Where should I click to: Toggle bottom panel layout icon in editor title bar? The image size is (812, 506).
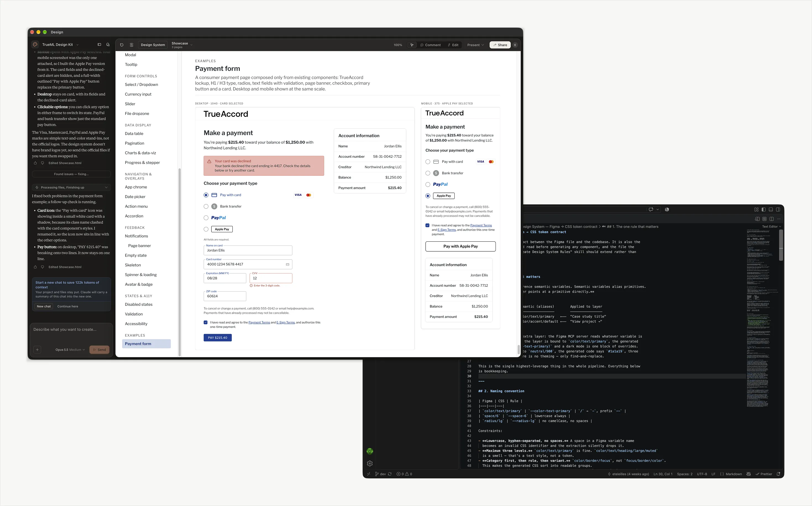point(771,209)
